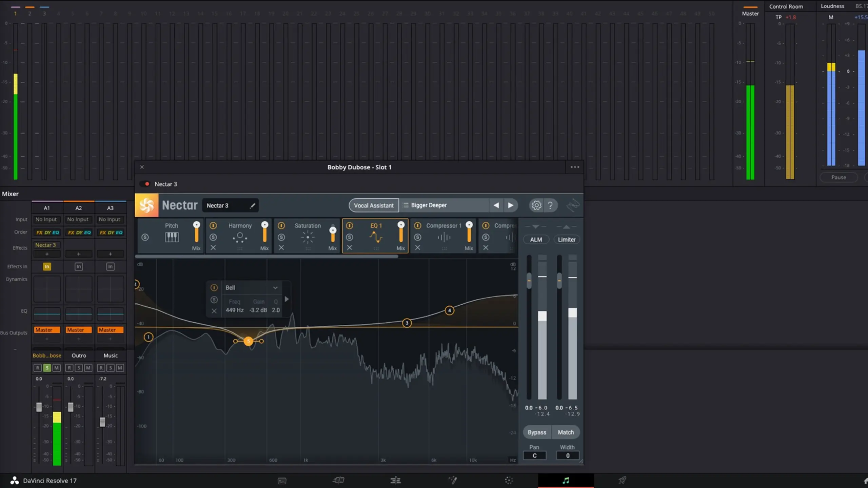Click the Music track volume fader handle

[102, 422]
